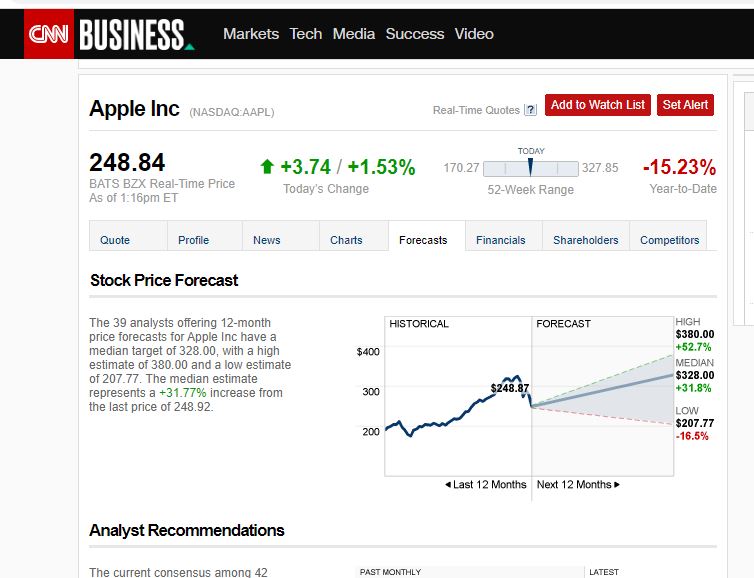This screenshot has width=754, height=578.
Task: Switch to the Charts tab
Action: (346, 240)
